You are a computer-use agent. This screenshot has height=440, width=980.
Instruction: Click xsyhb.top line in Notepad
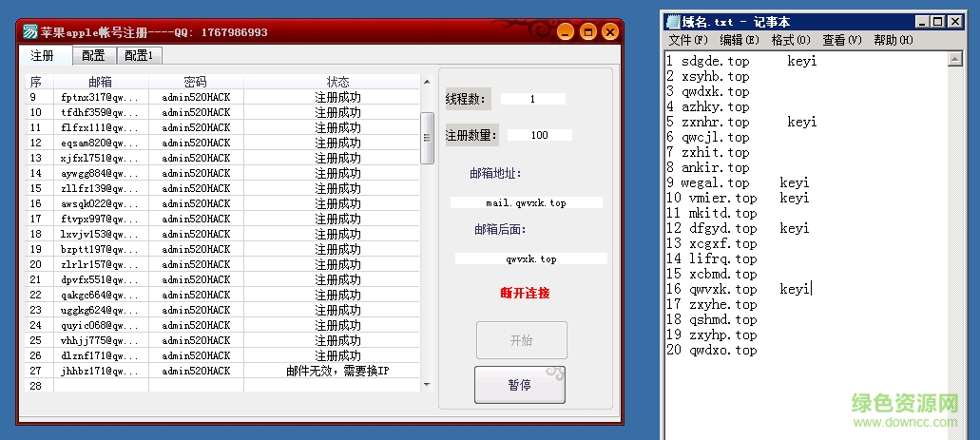pyautogui.click(x=707, y=76)
